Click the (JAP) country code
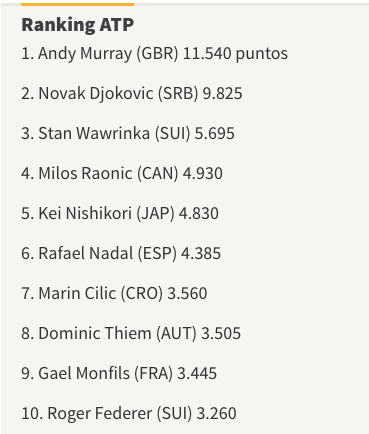This screenshot has width=369, height=434. tap(155, 214)
